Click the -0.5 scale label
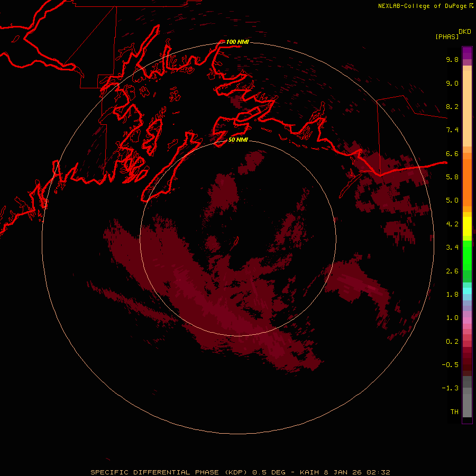 tap(450, 364)
